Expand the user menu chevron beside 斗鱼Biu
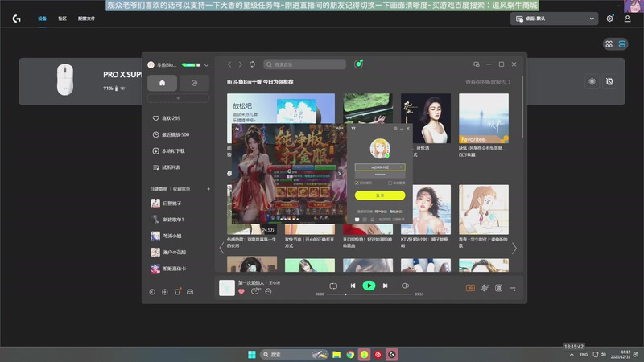 coord(206,65)
